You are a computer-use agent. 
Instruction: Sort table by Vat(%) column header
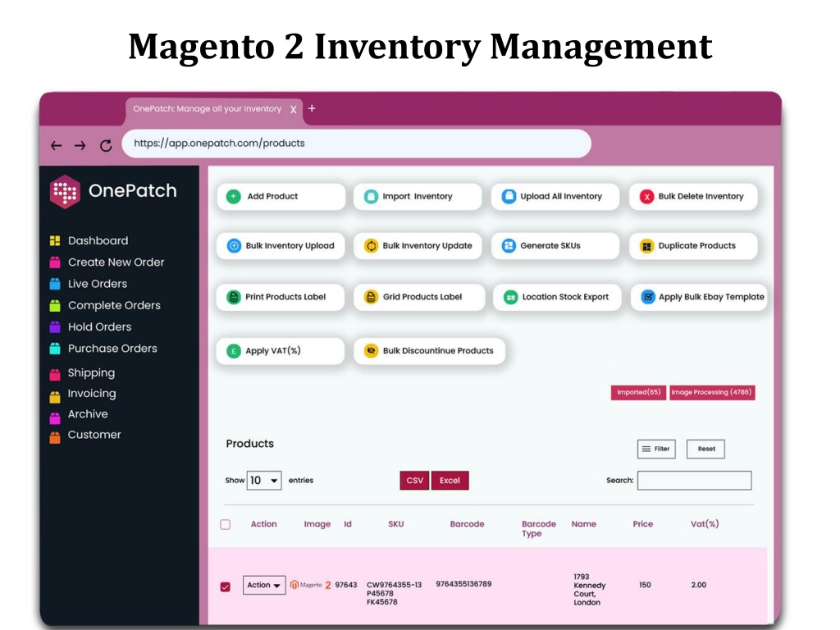click(705, 524)
